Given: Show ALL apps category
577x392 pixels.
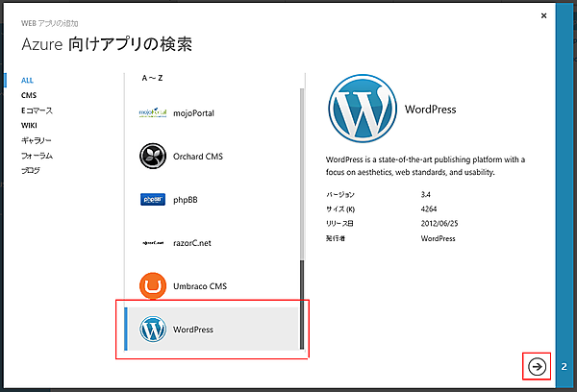Looking at the screenshot, I should tap(28, 81).
